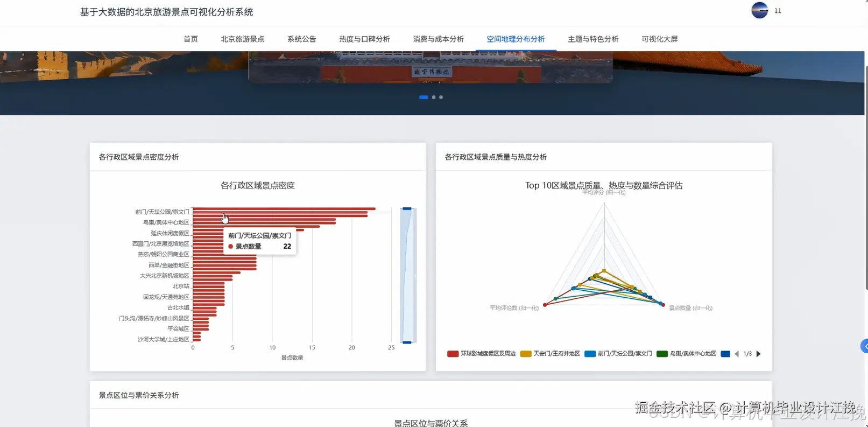Image resolution: width=868 pixels, height=427 pixels.
Task: Open 主题与特色分析 tab
Action: pyautogui.click(x=593, y=39)
